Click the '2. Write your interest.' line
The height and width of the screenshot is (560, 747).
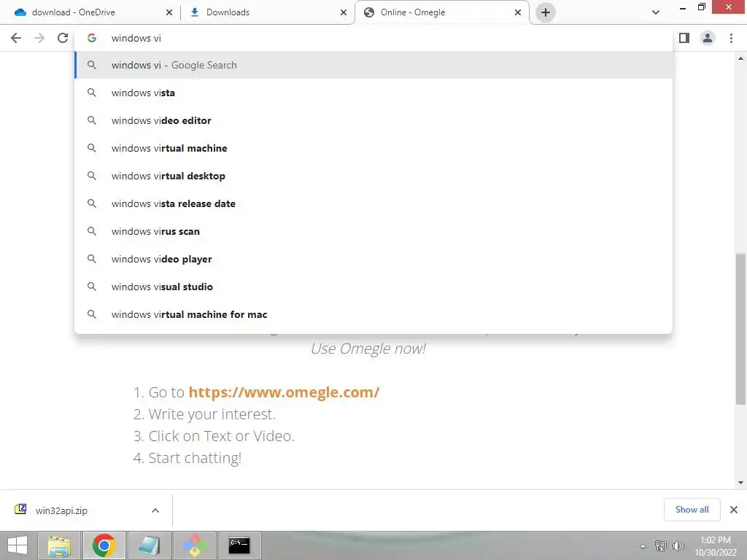[204, 414]
